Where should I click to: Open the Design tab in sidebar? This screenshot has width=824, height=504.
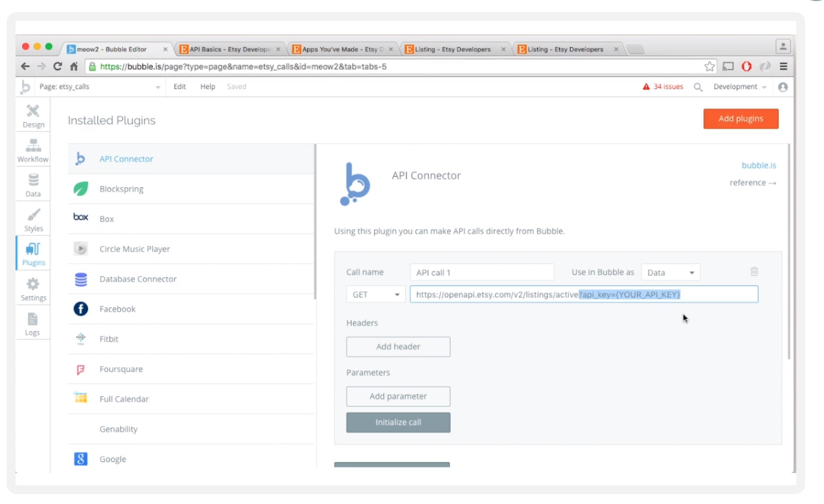tap(33, 116)
